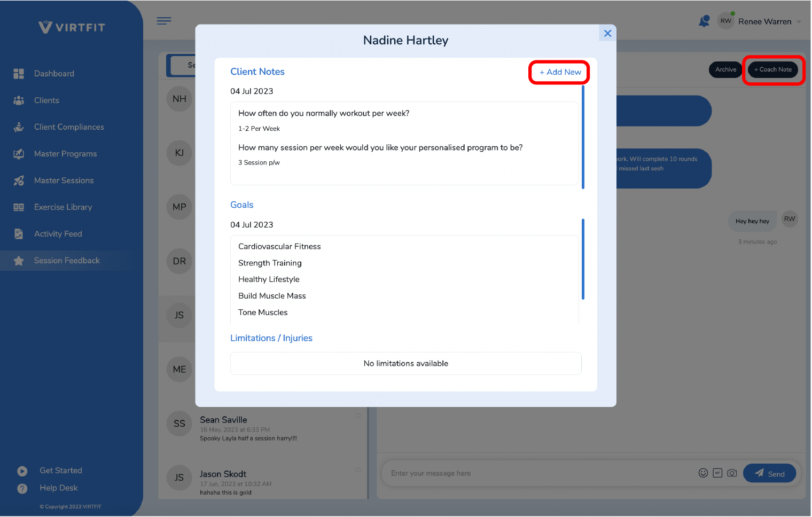Click Cardiovascular Fitness goal
The height and width of the screenshot is (517, 812).
click(279, 247)
